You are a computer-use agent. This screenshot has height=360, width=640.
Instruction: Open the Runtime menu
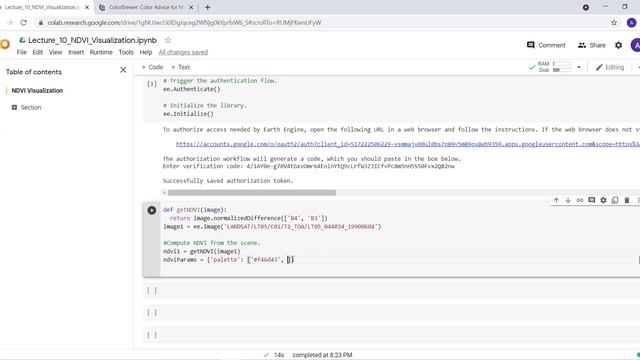pos(101,52)
